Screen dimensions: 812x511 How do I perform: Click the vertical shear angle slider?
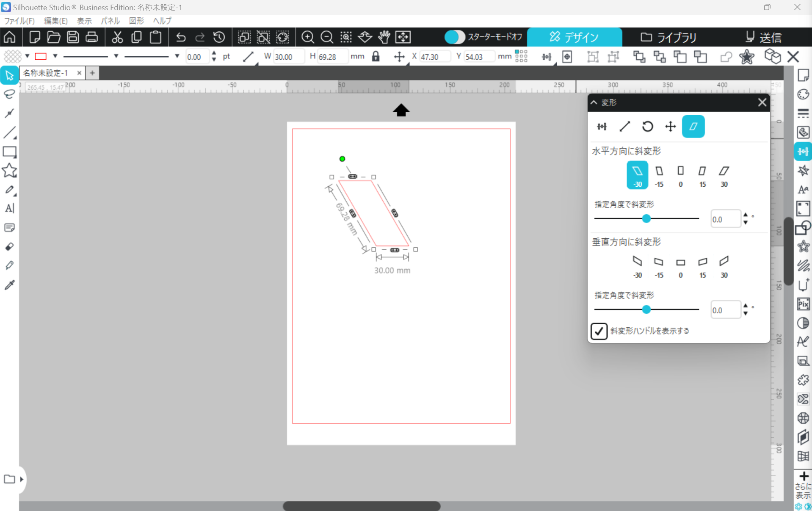click(x=646, y=309)
